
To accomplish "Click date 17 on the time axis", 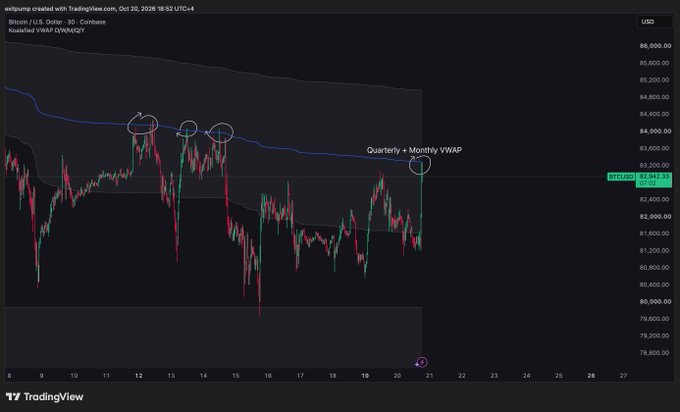I will [x=300, y=376].
